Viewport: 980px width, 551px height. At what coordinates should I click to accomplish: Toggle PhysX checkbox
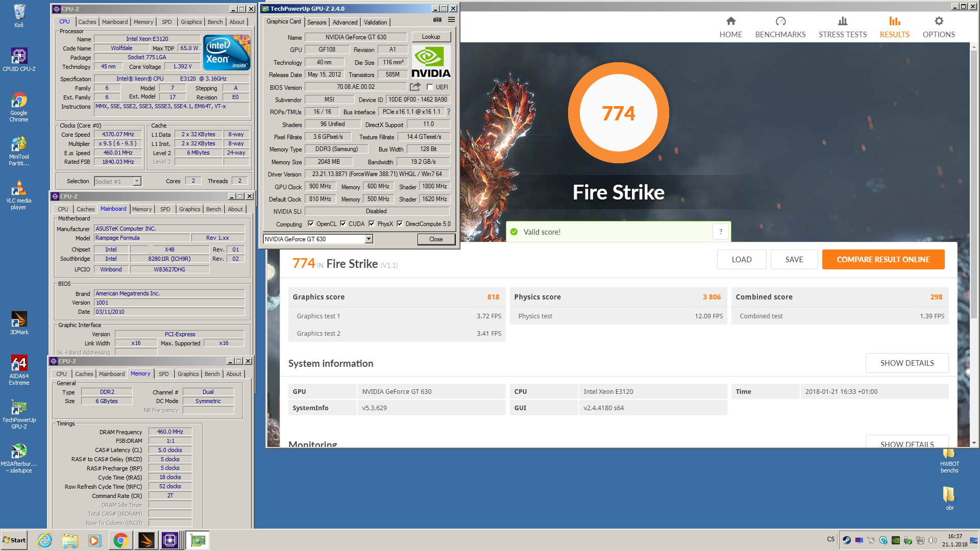372,224
